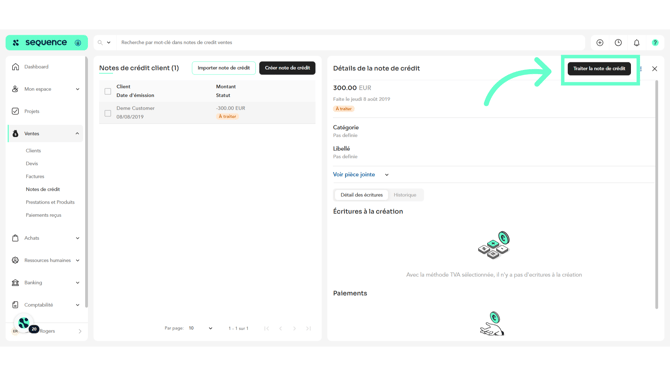The image size is (670, 376).
Task: Click the Comptabilité document icon
Action: 15,305
